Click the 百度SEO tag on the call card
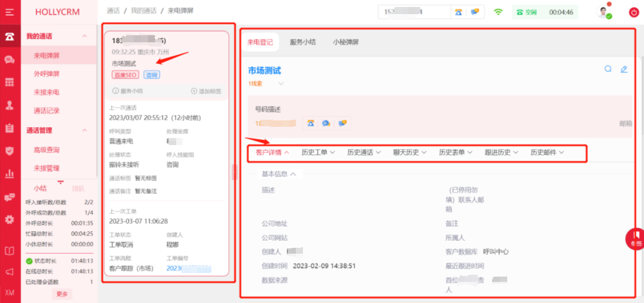The image size is (644, 303). [x=125, y=75]
